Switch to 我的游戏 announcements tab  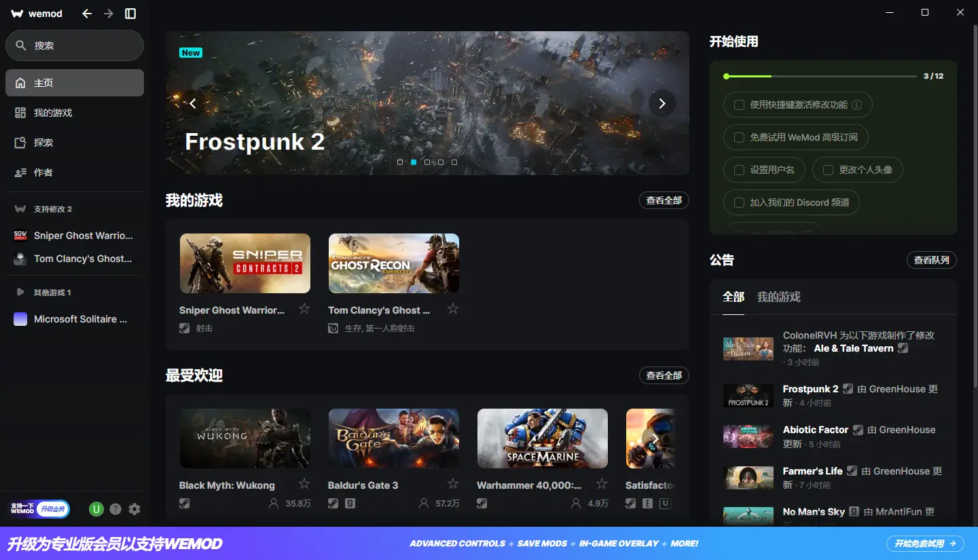pyautogui.click(x=778, y=297)
